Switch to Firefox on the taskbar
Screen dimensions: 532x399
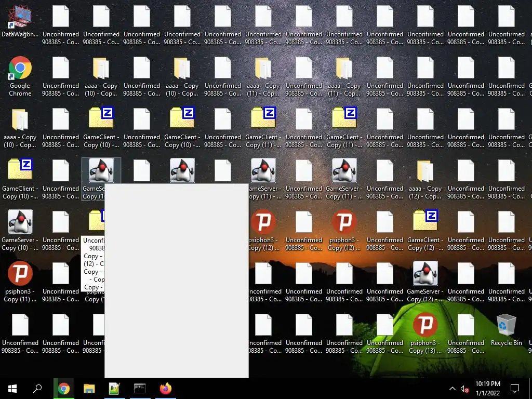click(166, 389)
